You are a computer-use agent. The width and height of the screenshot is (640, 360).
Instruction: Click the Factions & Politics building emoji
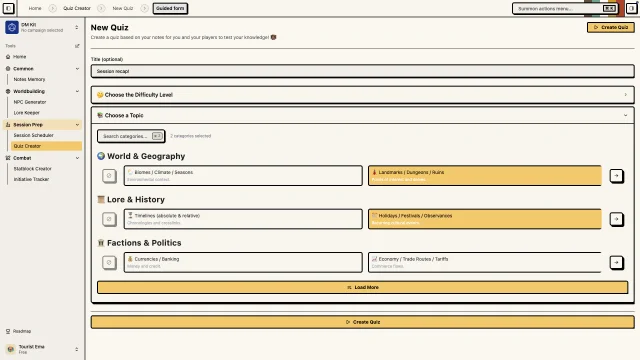coord(101,243)
